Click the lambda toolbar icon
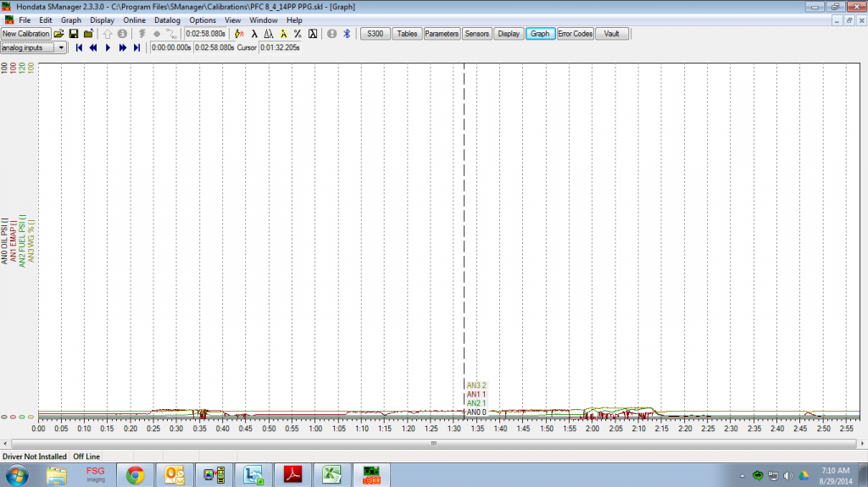The image size is (868, 487). [254, 34]
